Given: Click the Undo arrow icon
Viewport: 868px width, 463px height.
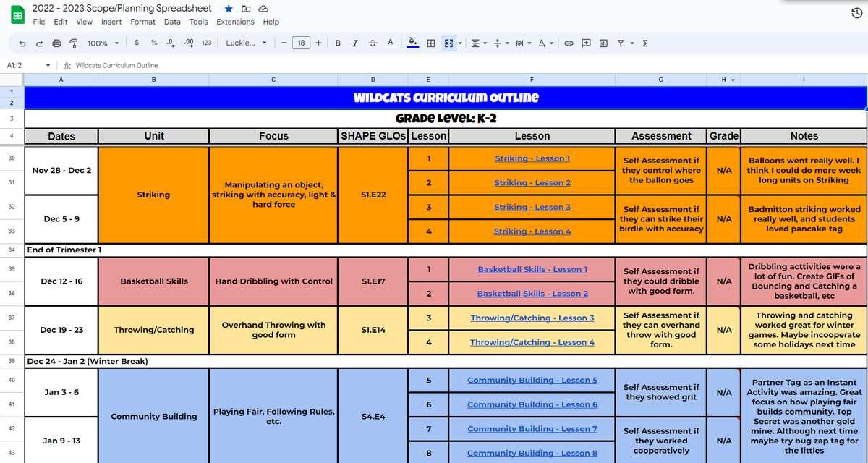Looking at the screenshot, I should click(22, 43).
